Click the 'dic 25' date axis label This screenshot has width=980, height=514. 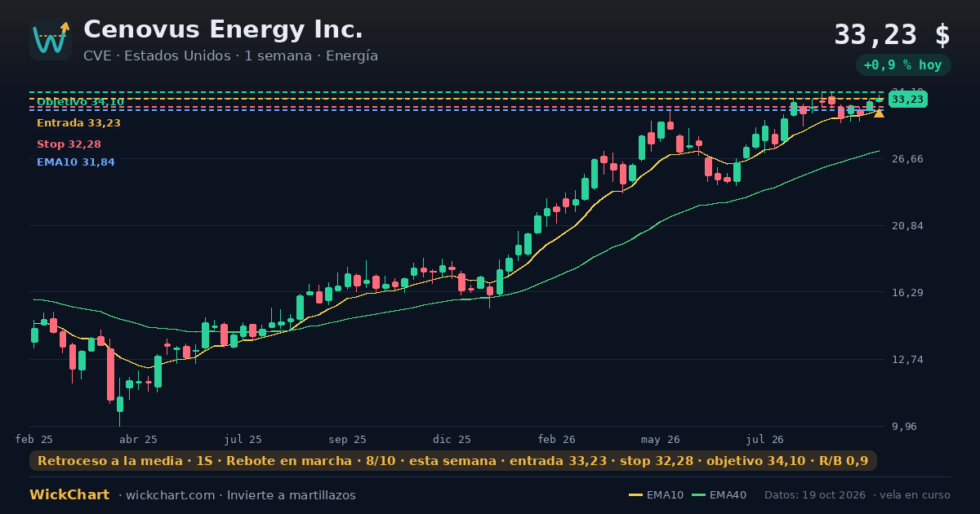tap(452, 439)
